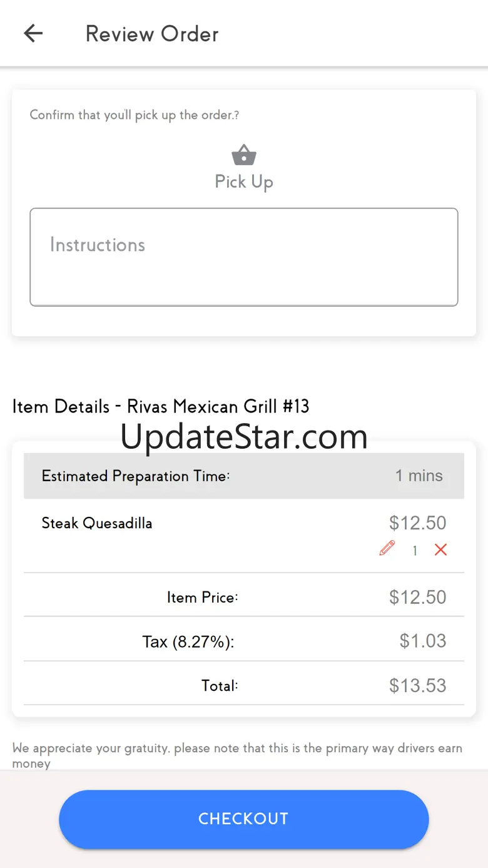Click the $1.03 tax amount
This screenshot has height=868, width=488.
pyautogui.click(x=423, y=641)
